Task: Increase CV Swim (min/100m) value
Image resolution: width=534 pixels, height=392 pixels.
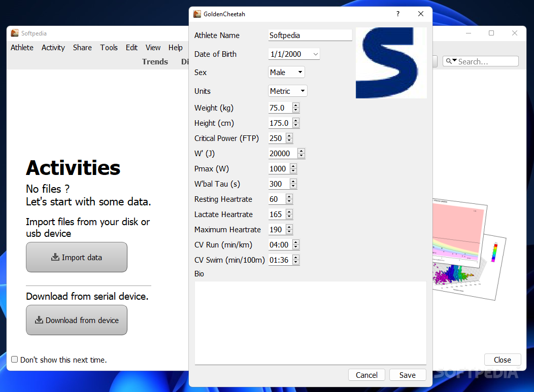Action: point(296,257)
